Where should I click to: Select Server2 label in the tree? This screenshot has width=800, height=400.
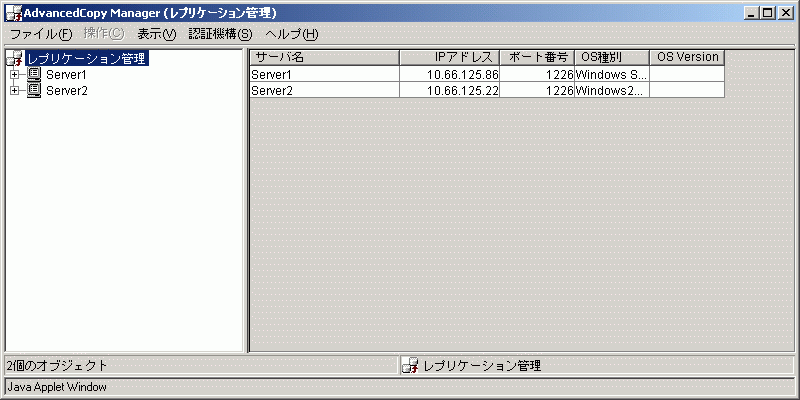[66, 91]
